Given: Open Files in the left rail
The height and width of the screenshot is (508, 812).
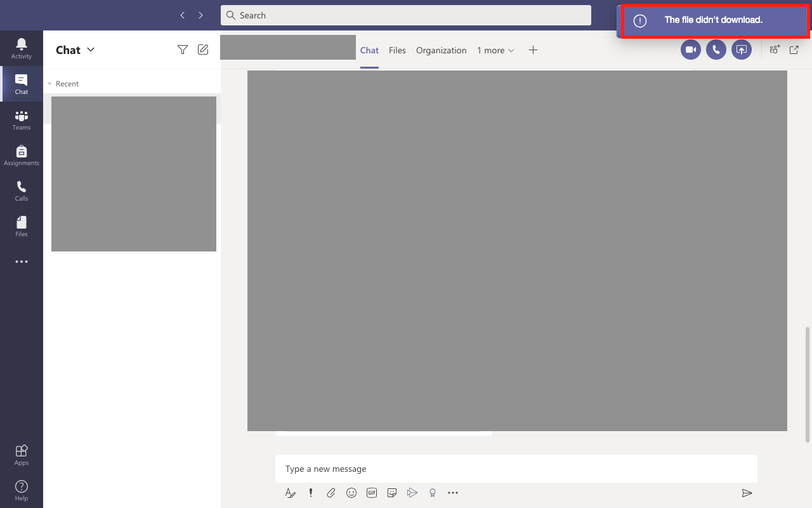Looking at the screenshot, I should [x=22, y=226].
